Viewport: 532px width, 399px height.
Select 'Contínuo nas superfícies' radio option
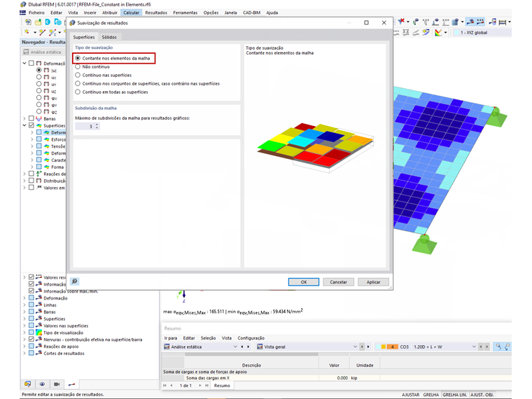click(78, 75)
